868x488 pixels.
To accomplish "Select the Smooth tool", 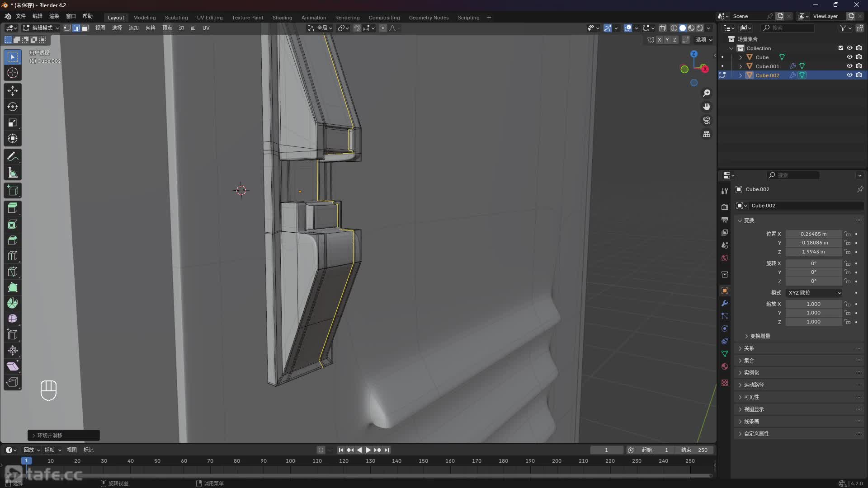I will pos(13,319).
